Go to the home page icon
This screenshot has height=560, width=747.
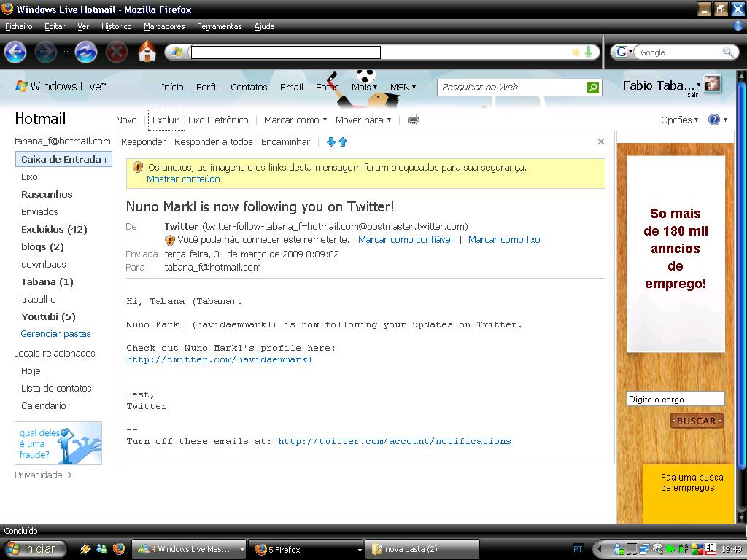[147, 52]
